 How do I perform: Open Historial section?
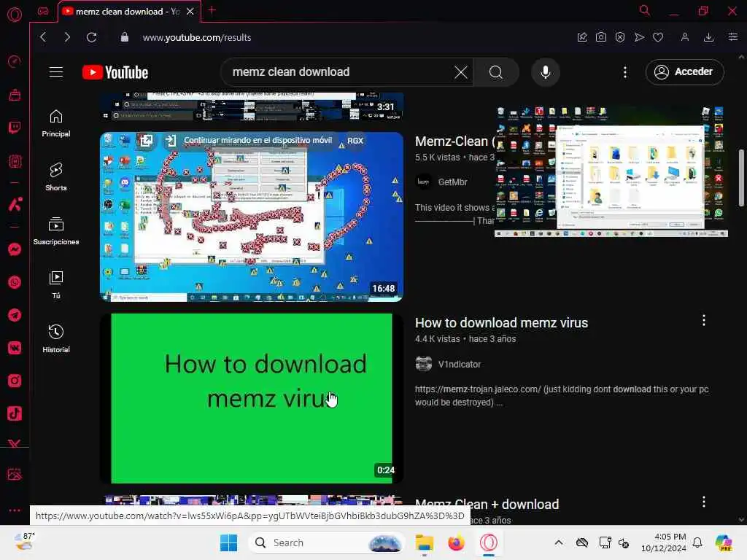56,338
